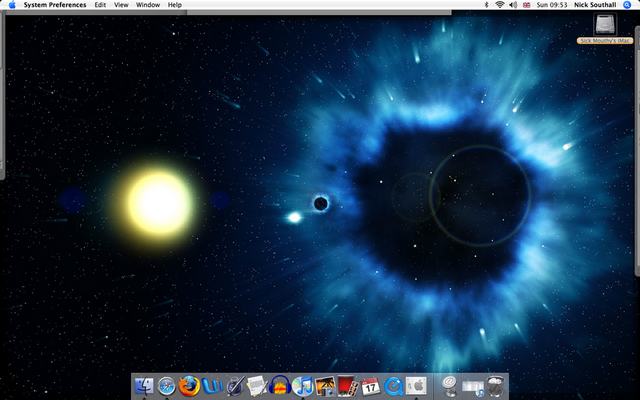Open the British flag input menu
This screenshot has width=640, height=400.
(527, 5)
